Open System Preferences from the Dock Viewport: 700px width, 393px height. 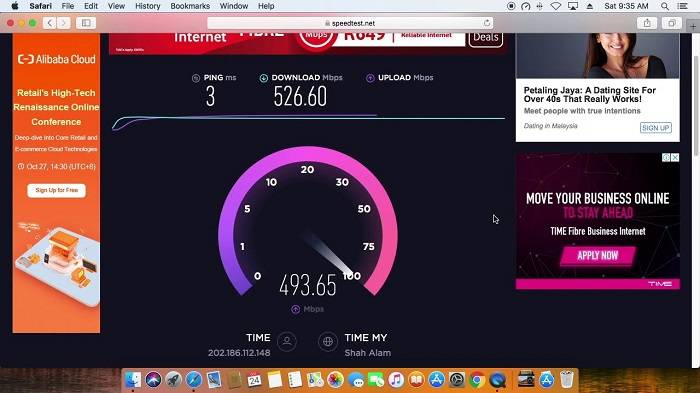click(457, 380)
